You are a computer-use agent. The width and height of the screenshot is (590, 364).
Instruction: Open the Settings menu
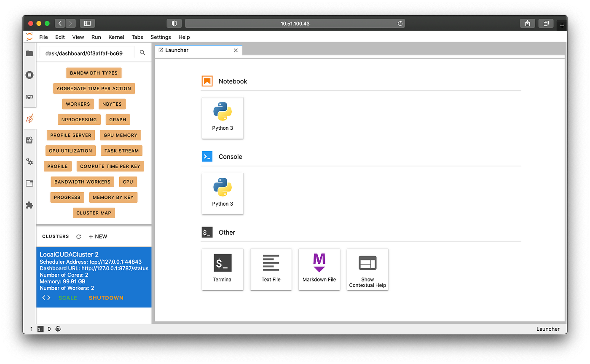pos(161,37)
